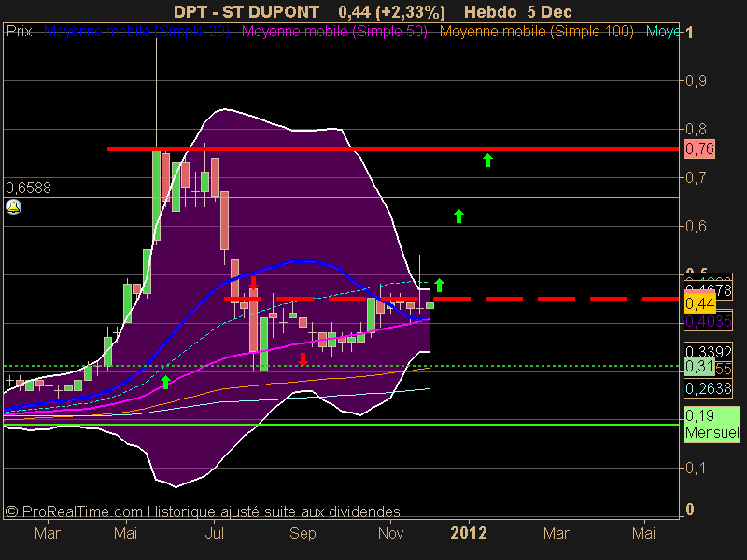Click the 0,9 label on the price axis

pyautogui.click(x=696, y=80)
